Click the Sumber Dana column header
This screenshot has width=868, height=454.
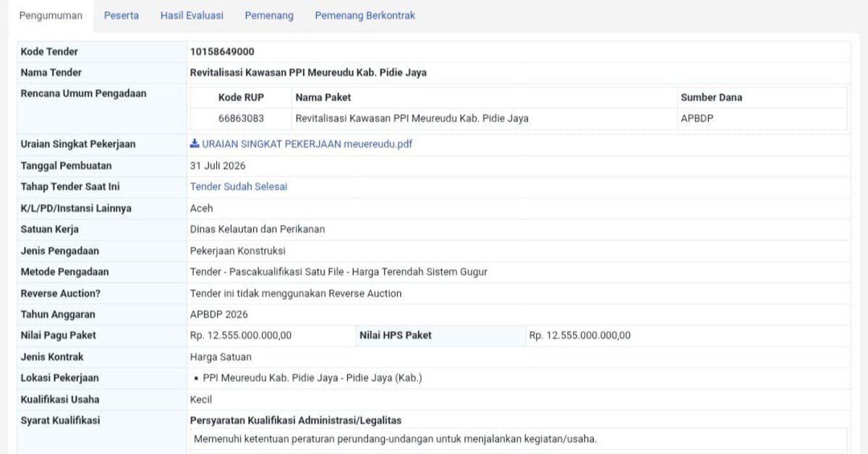(x=711, y=98)
